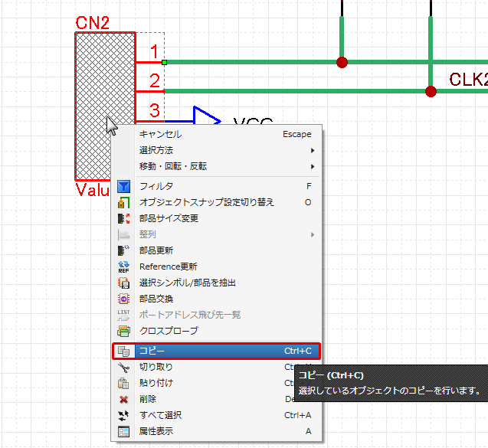The image size is (488, 448).
Task: Open the 選択方法 submenu
Action: (x=216, y=150)
